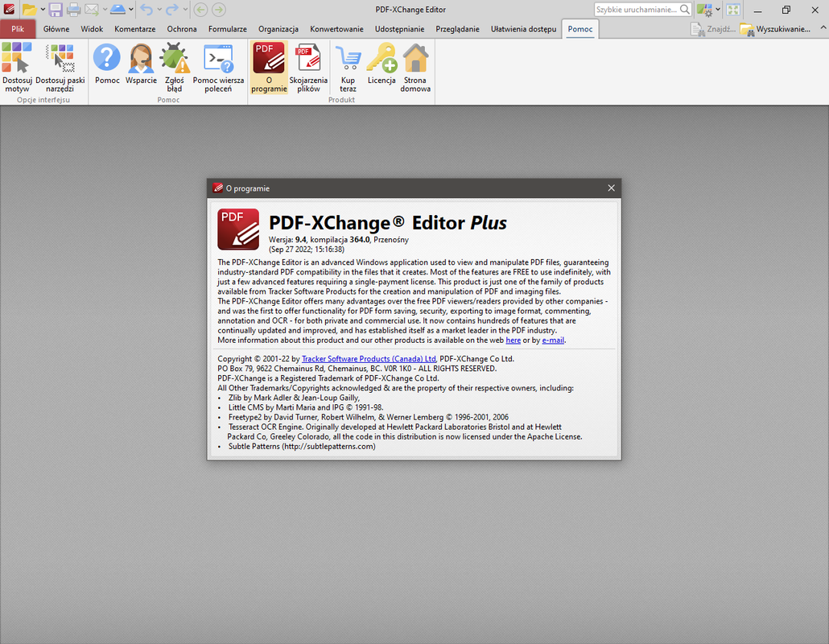Image resolution: width=829 pixels, height=644 pixels.
Task: Click the PDF-XChange app logo in title bar
Action: 9,10
